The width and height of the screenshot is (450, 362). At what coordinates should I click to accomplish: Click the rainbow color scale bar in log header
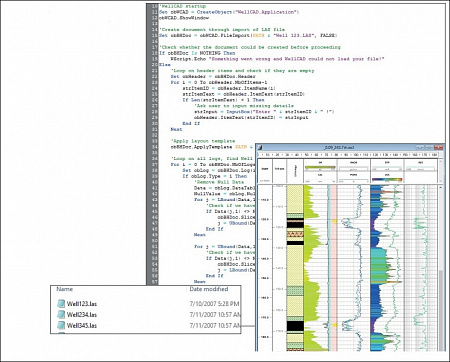387,180
